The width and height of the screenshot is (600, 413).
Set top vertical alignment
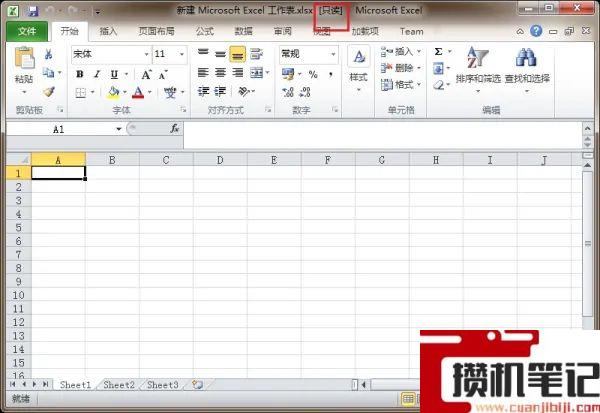pos(203,54)
